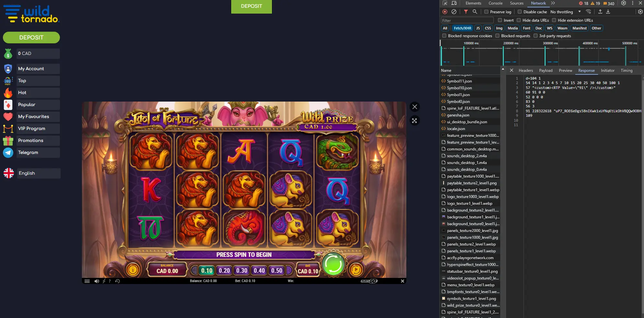Start auto play with orange play button

[356, 269]
